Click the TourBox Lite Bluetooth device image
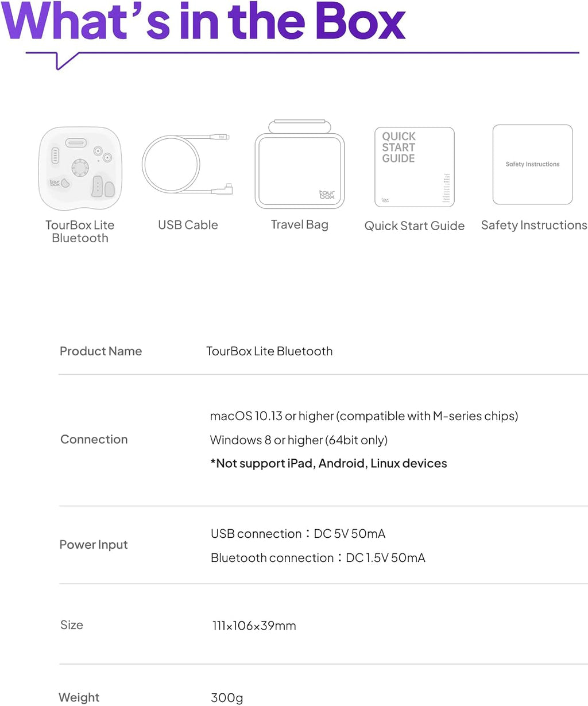The height and width of the screenshot is (706, 588). coord(80,168)
